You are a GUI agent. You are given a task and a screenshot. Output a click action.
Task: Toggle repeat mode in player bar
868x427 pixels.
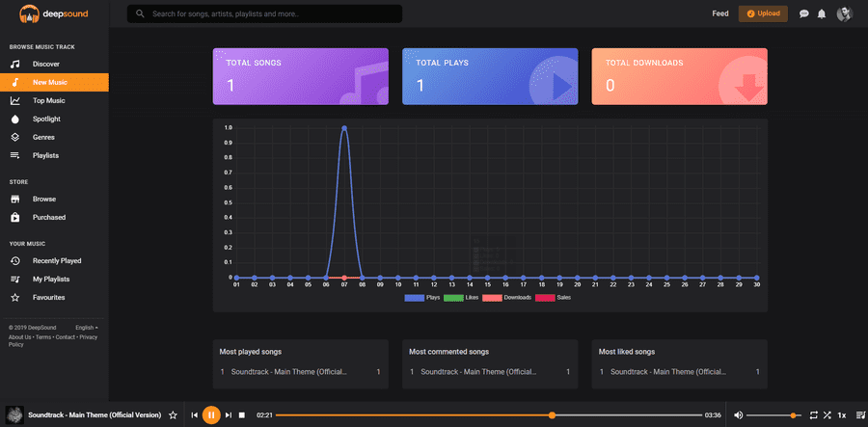tap(813, 415)
